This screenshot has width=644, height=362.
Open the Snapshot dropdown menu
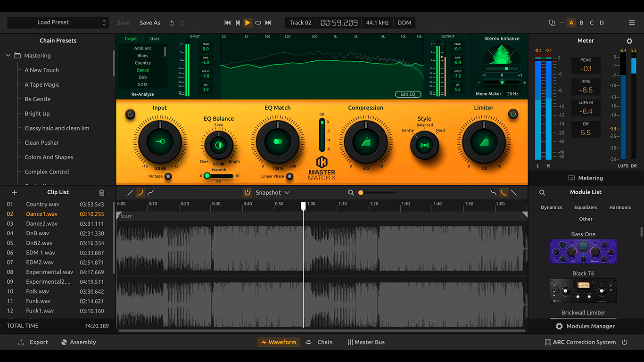[272, 192]
